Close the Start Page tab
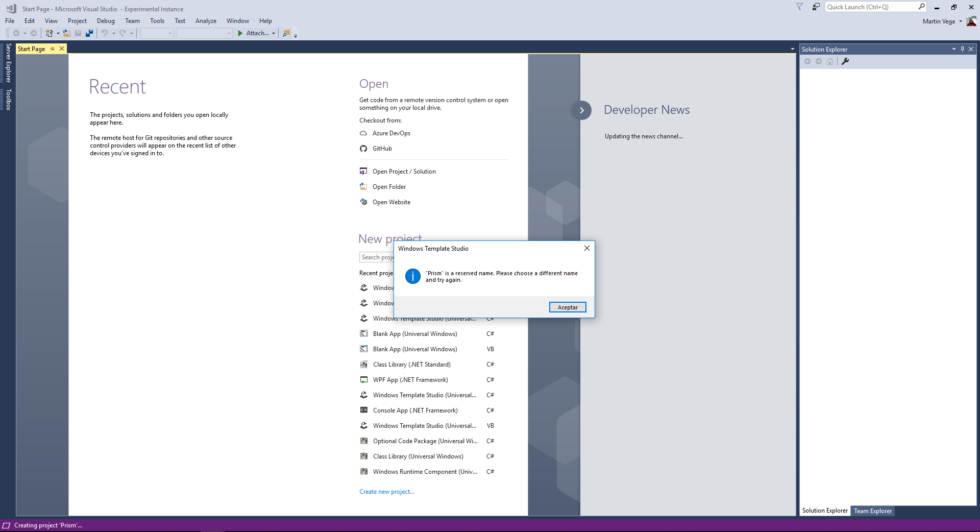Screen dimensions: 980x532 pos(62,49)
